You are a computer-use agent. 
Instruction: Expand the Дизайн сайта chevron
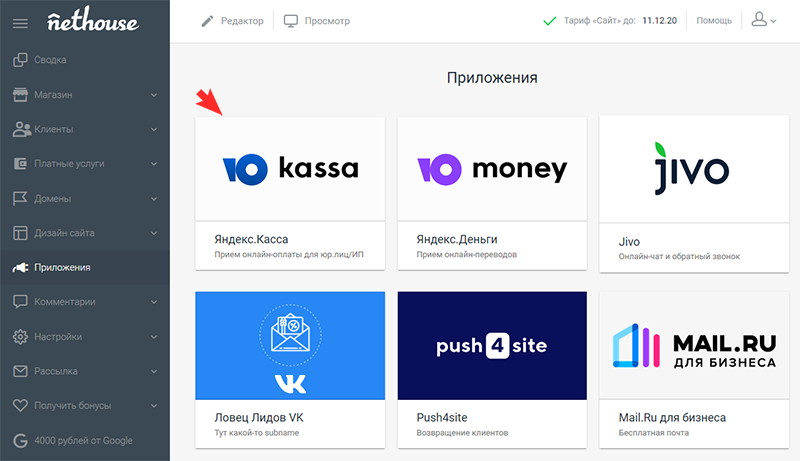[x=154, y=233]
